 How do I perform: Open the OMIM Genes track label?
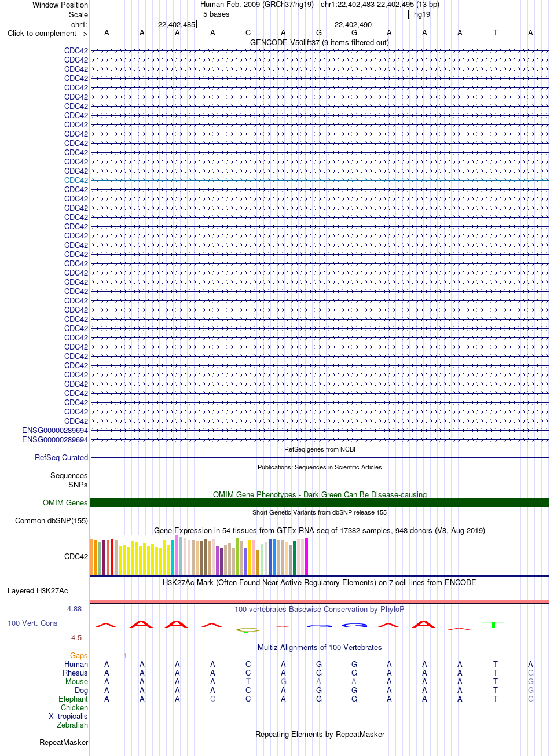click(x=65, y=502)
